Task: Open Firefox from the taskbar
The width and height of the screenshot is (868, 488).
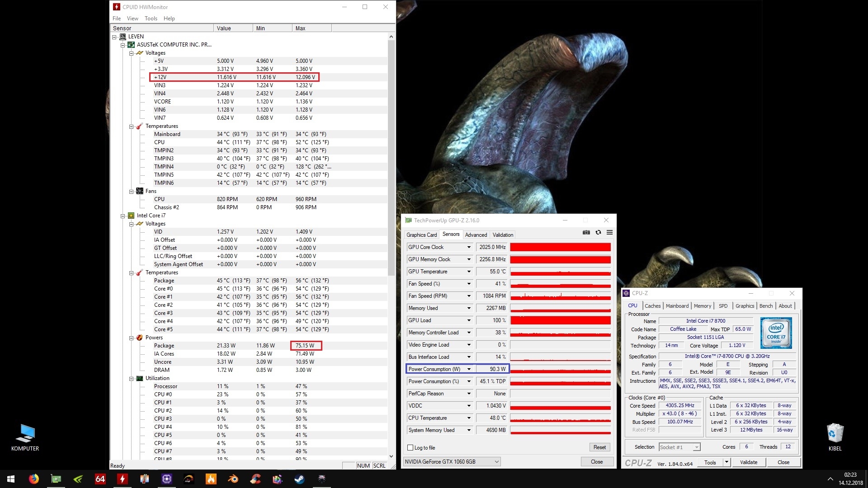Action: [x=34, y=479]
